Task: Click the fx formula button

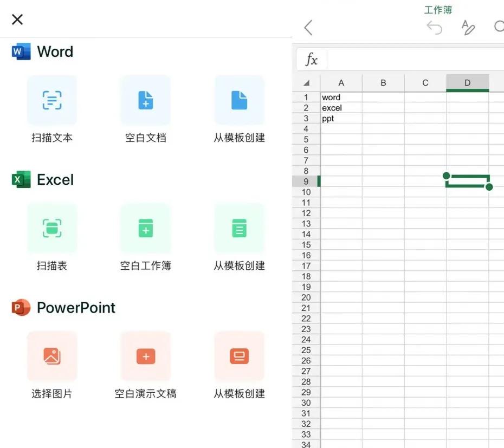Action: pos(311,60)
